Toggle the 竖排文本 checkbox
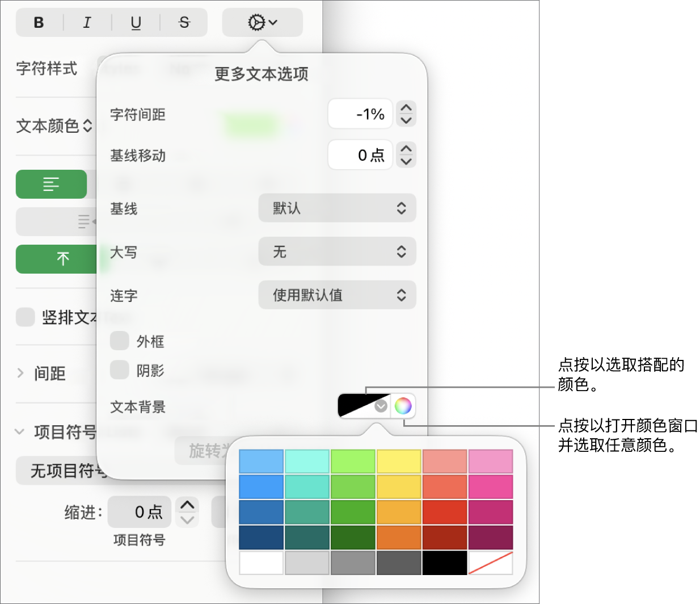The width and height of the screenshot is (700, 604). pos(25,317)
